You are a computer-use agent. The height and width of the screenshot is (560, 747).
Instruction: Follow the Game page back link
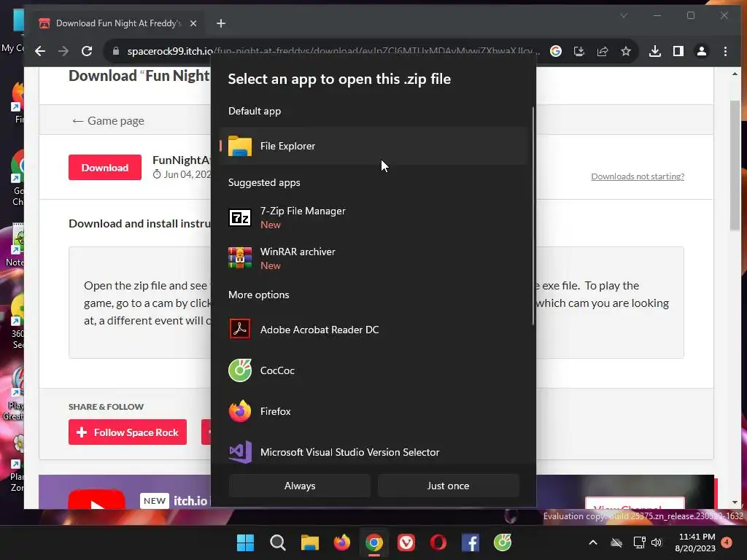coord(108,121)
